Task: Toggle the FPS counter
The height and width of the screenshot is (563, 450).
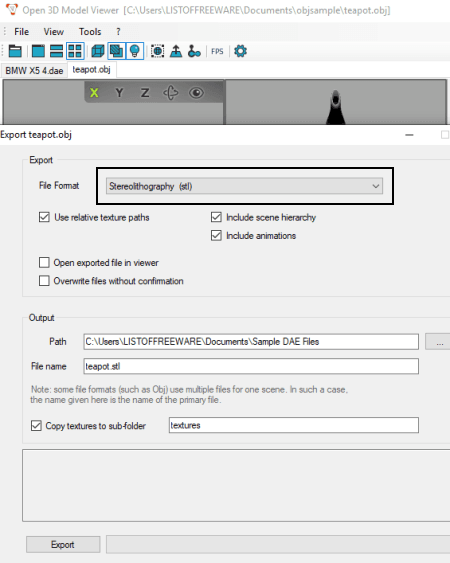Action: tap(217, 51)
